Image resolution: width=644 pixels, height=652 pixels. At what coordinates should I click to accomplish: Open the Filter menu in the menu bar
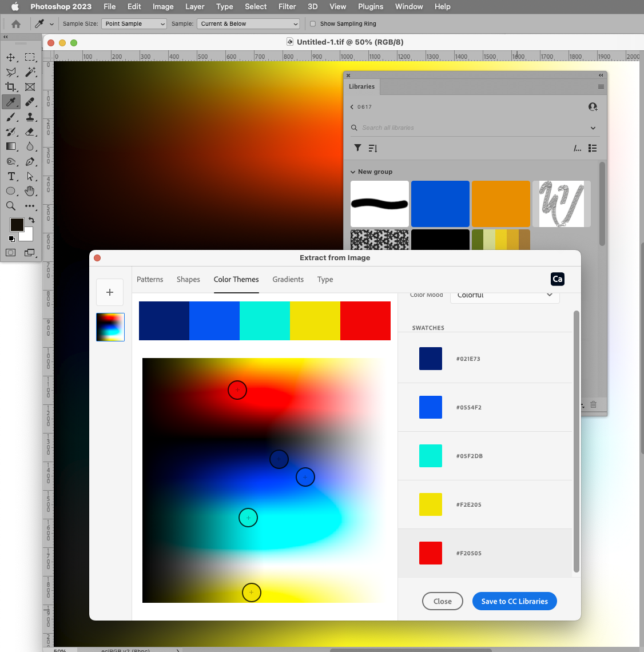tap(287, 6)
